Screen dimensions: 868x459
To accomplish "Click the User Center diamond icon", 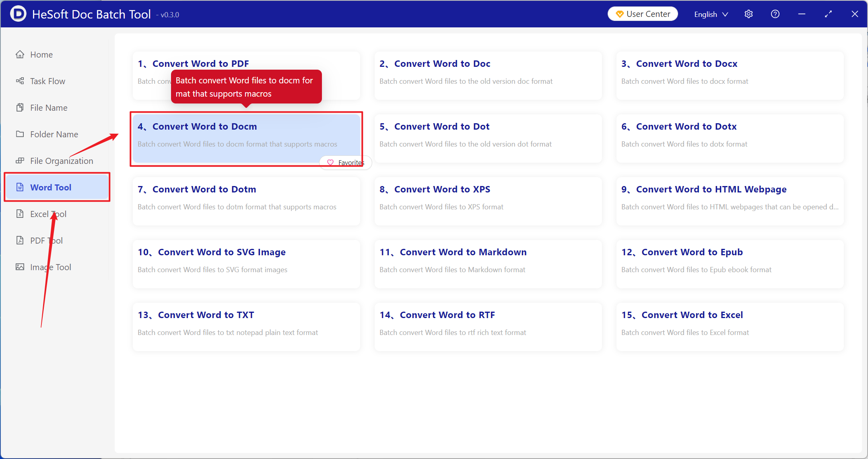I will tap(620, 14).
